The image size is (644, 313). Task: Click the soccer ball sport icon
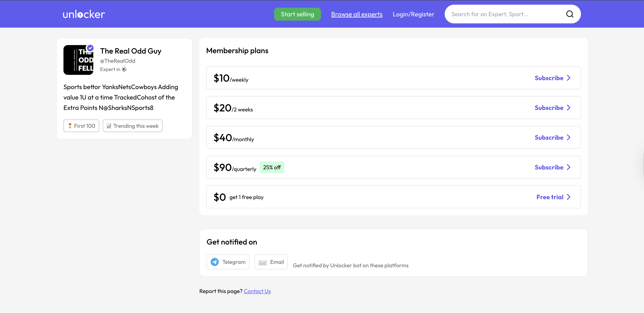[x=124, y=69]
